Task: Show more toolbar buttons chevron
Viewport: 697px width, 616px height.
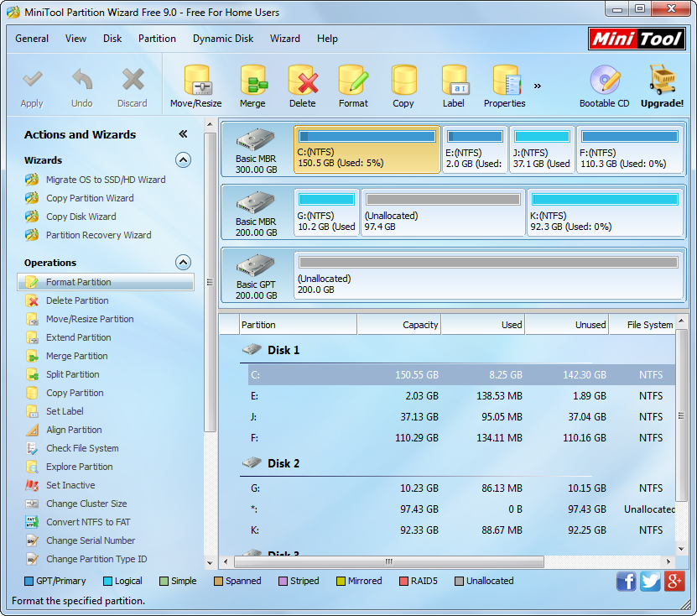Action: [x=538, y=86]
